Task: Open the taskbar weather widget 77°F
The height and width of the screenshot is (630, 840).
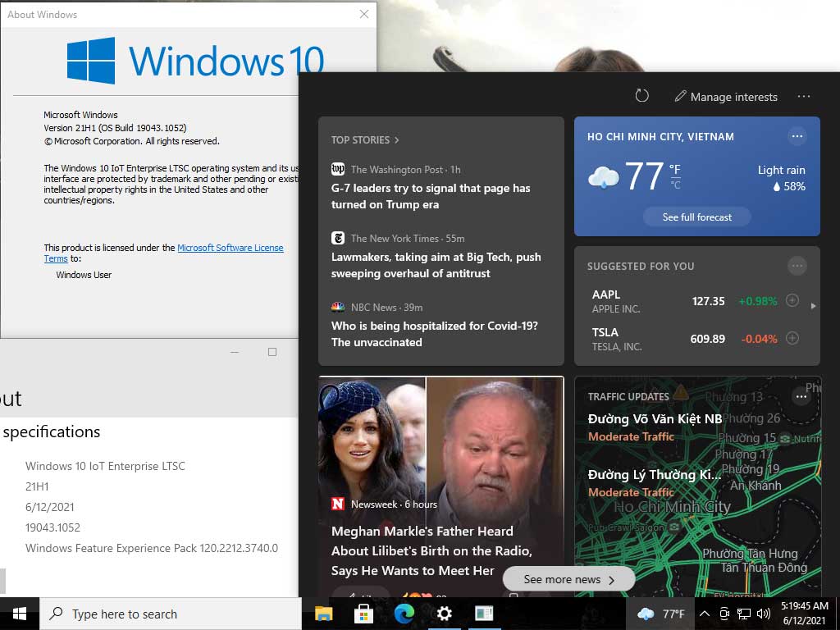Action: 660,614
